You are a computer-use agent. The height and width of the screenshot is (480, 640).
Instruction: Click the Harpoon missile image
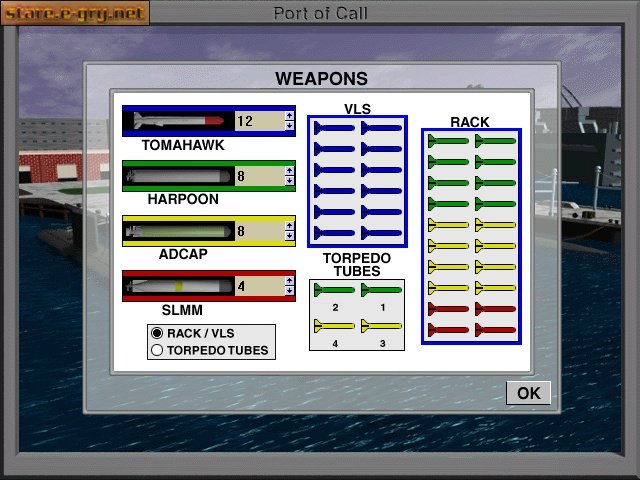179,176
